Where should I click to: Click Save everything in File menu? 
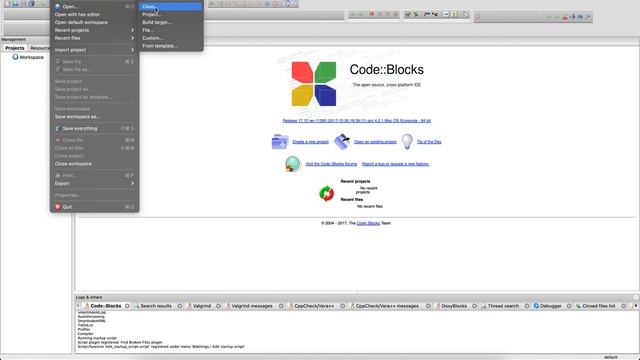click(x=94, y=128)
